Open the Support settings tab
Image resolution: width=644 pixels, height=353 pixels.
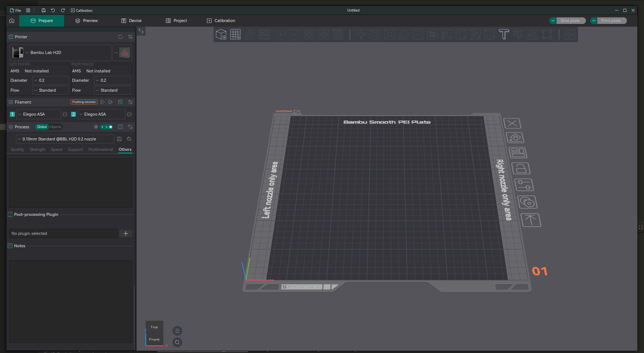pyautogui.click(x=75, y=150)
